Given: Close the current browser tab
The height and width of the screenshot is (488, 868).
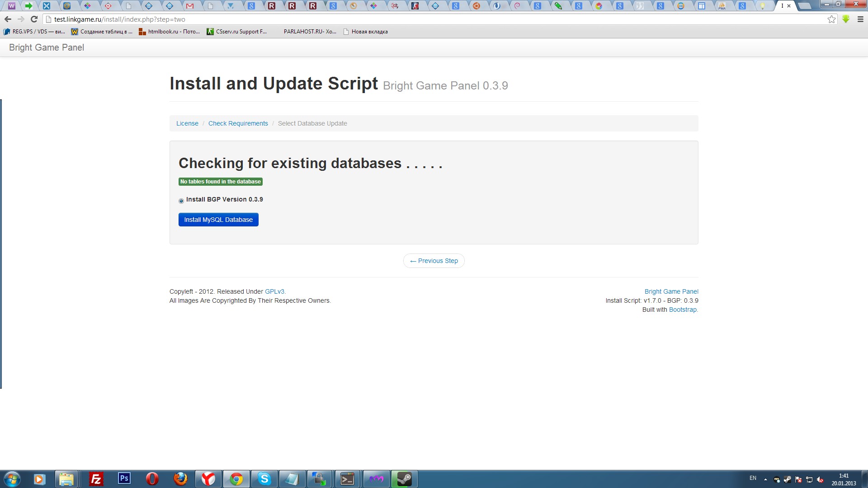Looking at the screenshot, I should (x=789, y=6).
